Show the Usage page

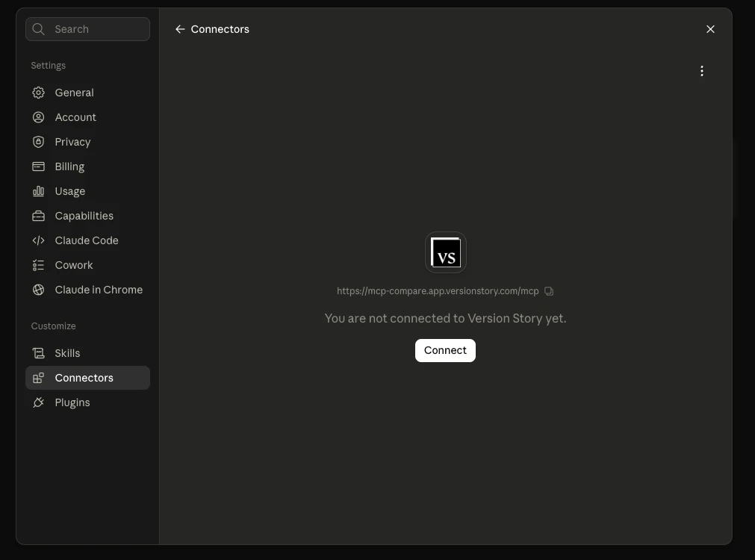tap(87, 191)
